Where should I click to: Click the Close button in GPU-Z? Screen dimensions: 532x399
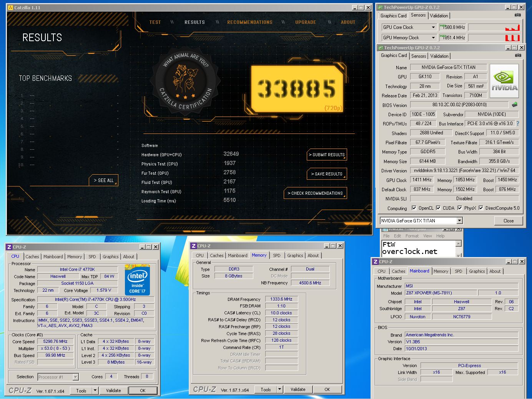tap(509, 221)
